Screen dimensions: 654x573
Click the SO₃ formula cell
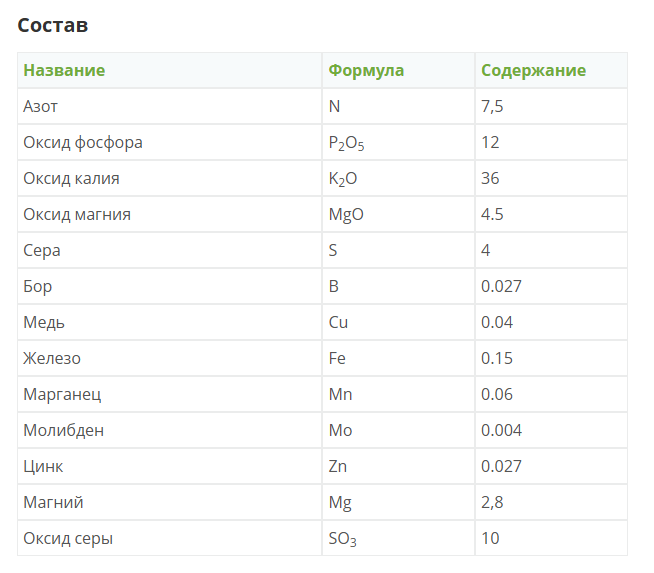pos(342,539)
